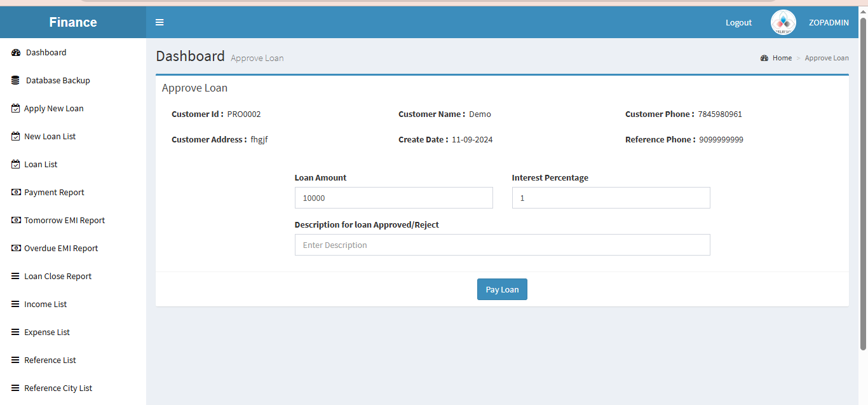The width and height of the screenshot is (868, 405).
Task: Click the ZOPADMIN profile avatar image
Action: coord(783,22)
